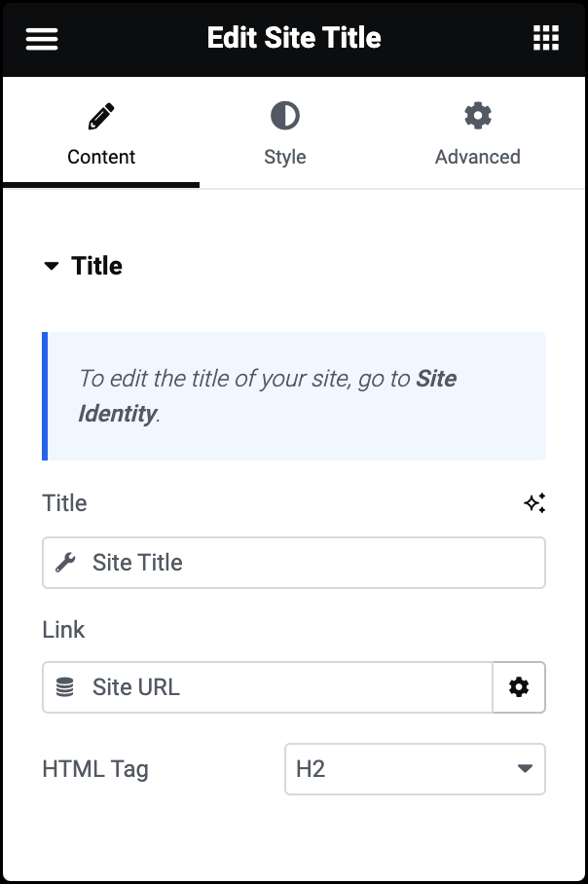Click the AI sparkle icon beside Title
This screenshot has width=588, height=884.
click(534, 503)
